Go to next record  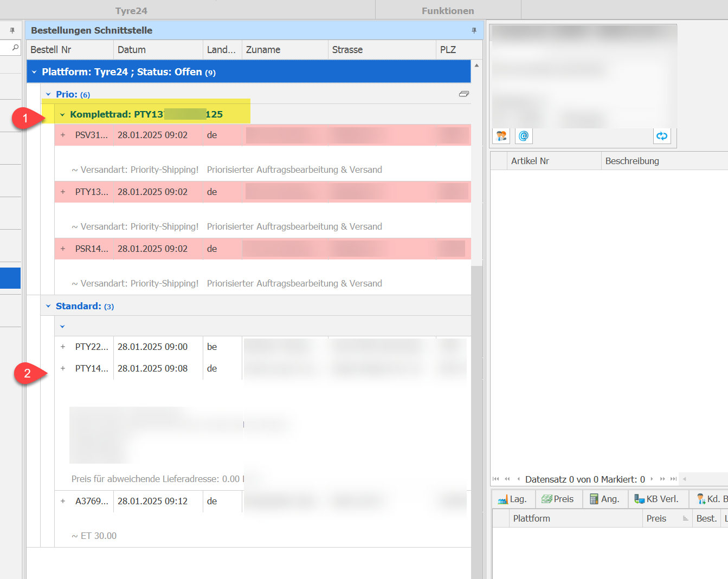652,479
